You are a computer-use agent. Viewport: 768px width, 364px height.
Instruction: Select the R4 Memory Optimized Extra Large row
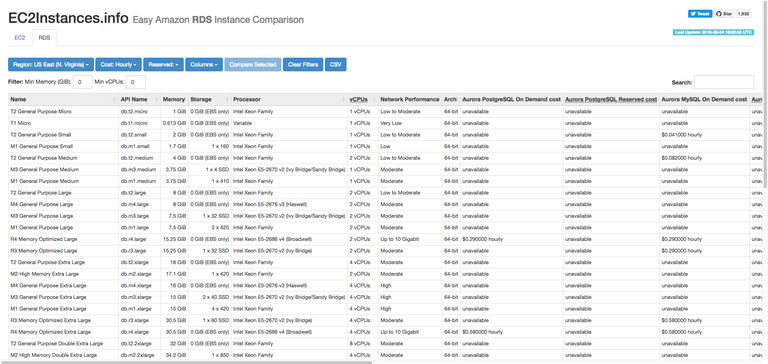click(x=384, y=332)
